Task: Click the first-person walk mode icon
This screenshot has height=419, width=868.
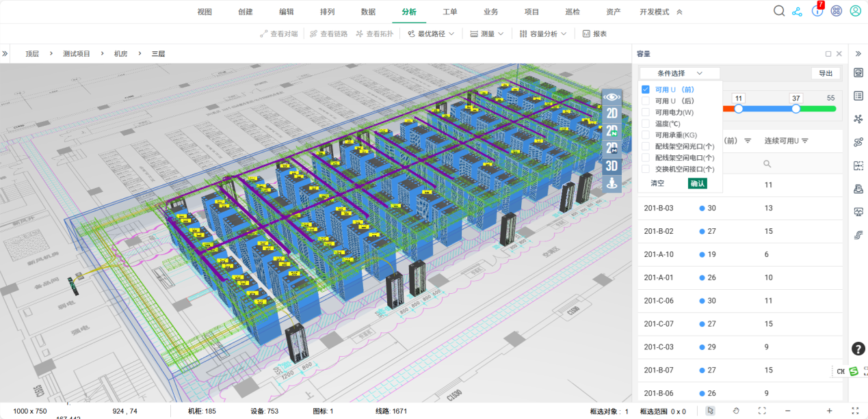Action: tap(612, 183)
